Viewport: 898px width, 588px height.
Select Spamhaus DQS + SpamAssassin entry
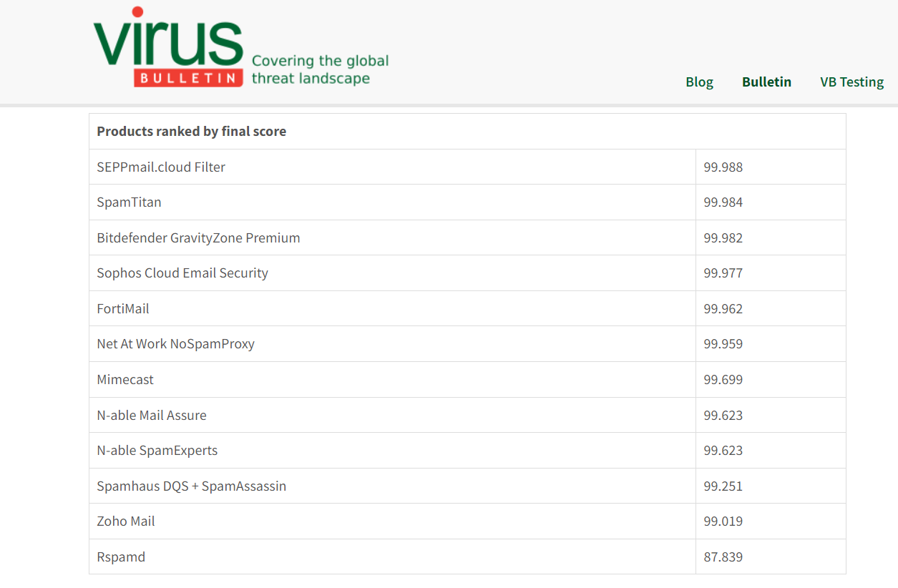pyautogui.click(x=191, y=486)
